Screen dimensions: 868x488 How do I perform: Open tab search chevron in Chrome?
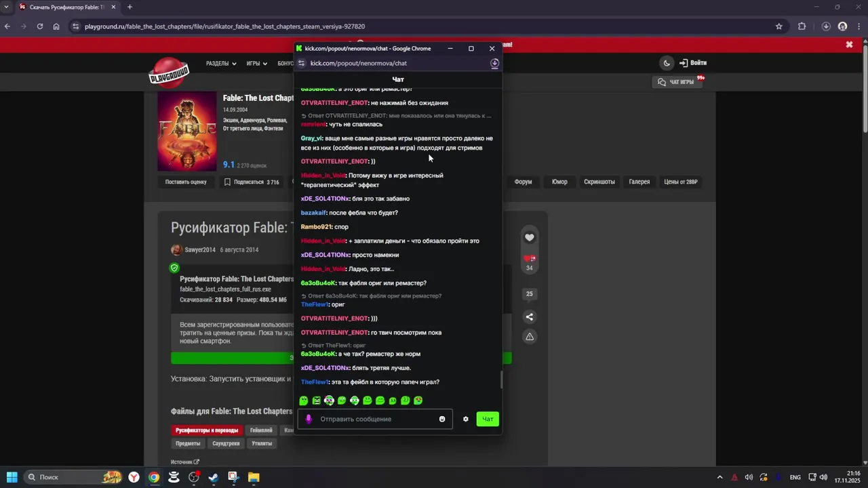pos(6,7)
